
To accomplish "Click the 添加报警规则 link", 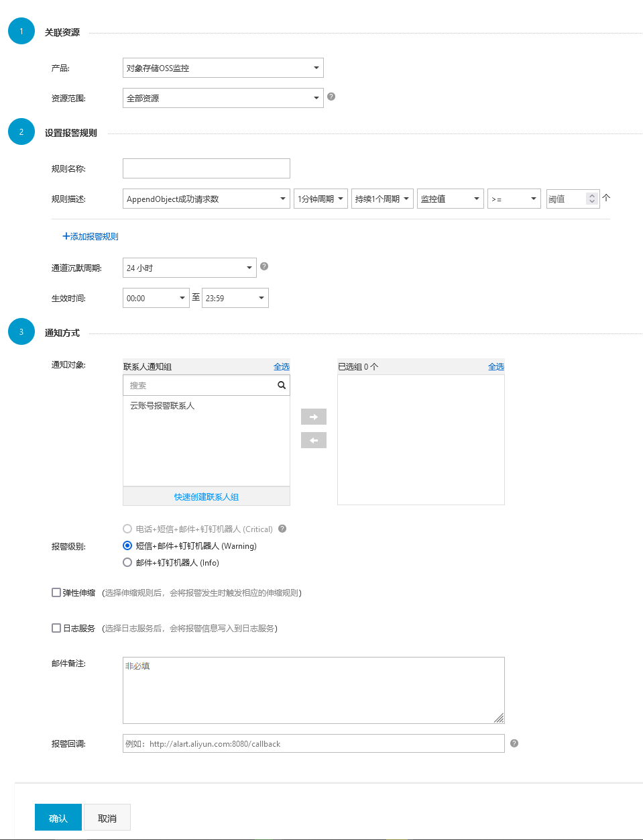I will pos(90,236).
